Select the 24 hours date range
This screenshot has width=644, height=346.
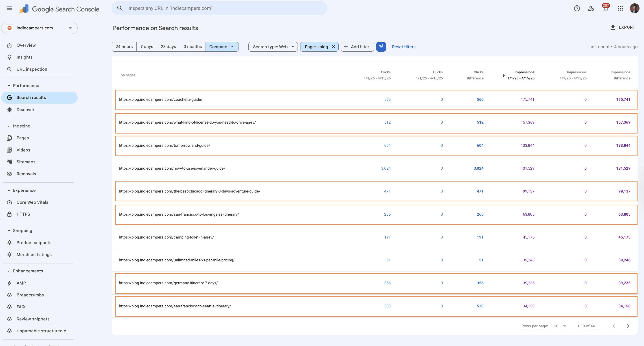click(x=124, y=47)
